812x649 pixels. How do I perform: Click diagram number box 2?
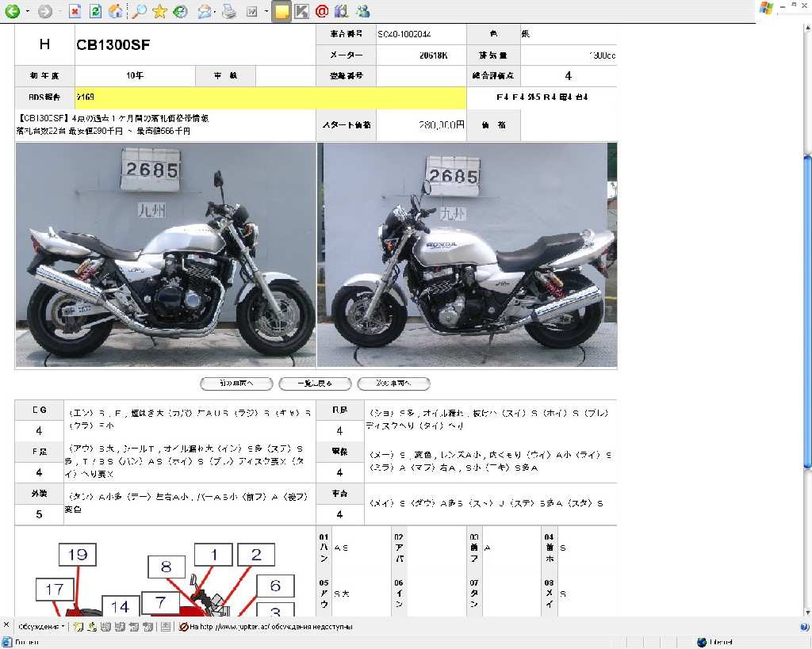(x=256, y=555)
